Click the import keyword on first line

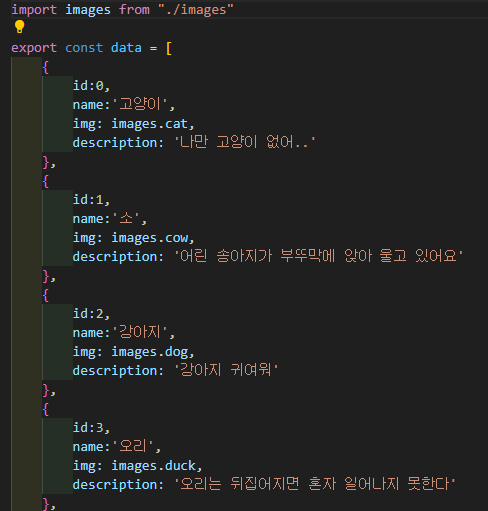(x=34, y=9)
